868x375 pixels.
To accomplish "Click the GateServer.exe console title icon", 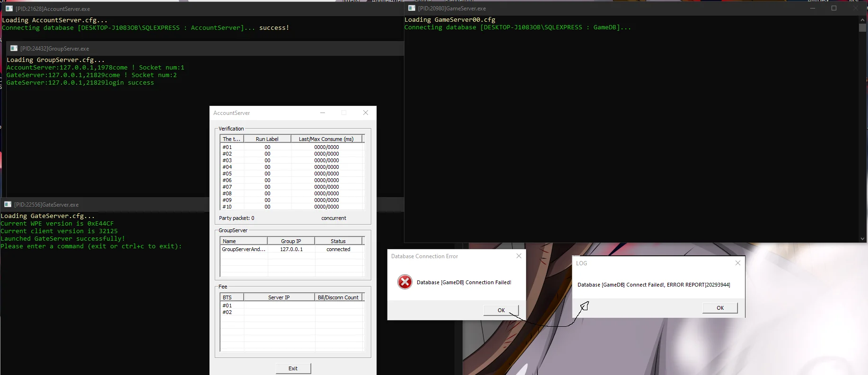I will 8,204.
